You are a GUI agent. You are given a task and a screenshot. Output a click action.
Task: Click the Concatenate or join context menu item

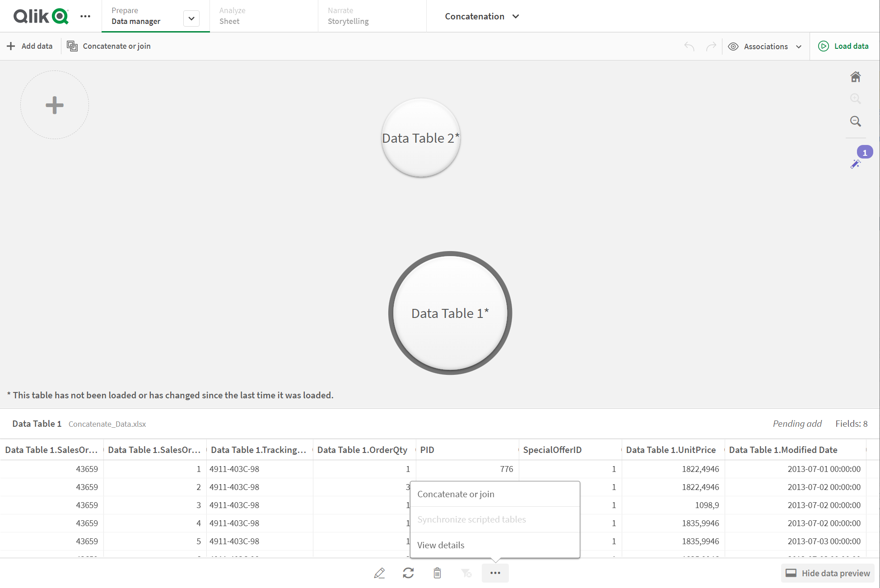coord(456,494)
